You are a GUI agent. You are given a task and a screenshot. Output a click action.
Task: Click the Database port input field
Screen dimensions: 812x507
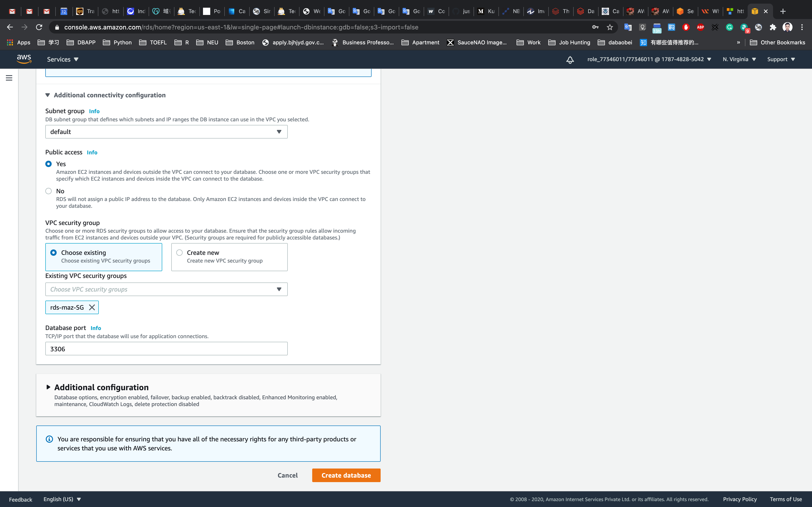166,349
